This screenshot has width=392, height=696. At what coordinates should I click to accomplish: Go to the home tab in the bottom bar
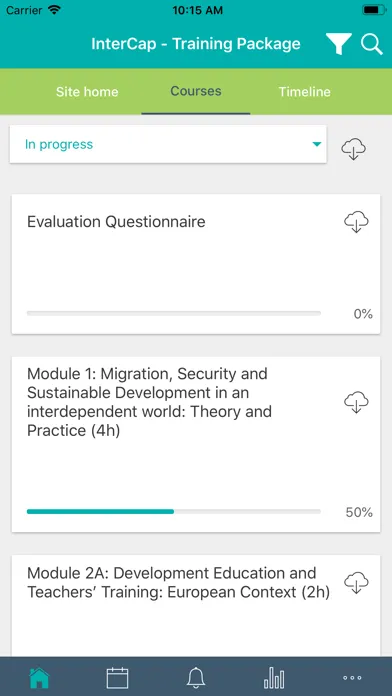pyautogui.click(x=39, y=678)
